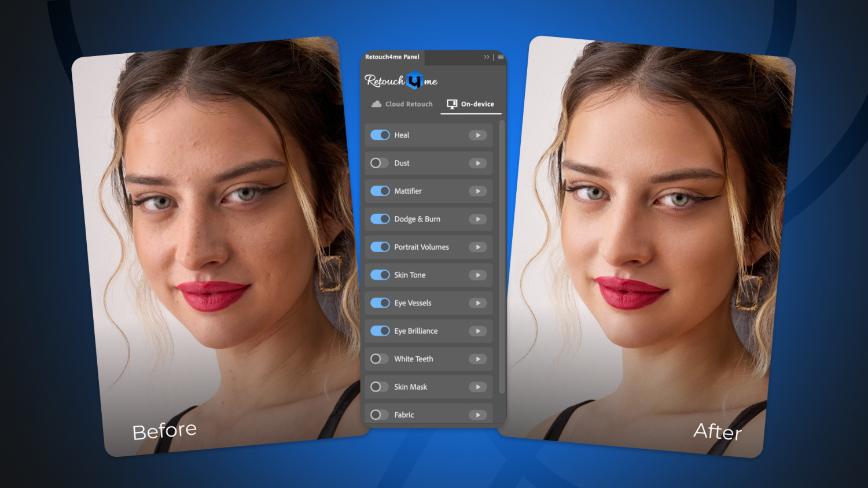Run the Skin Tone plugin play icon
The height and width of the screenshot is (488, 868).
pos(477,275)
